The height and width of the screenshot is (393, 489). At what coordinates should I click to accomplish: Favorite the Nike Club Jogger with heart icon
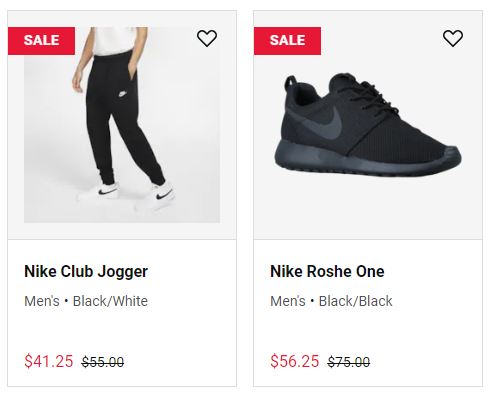pos(207,38)
